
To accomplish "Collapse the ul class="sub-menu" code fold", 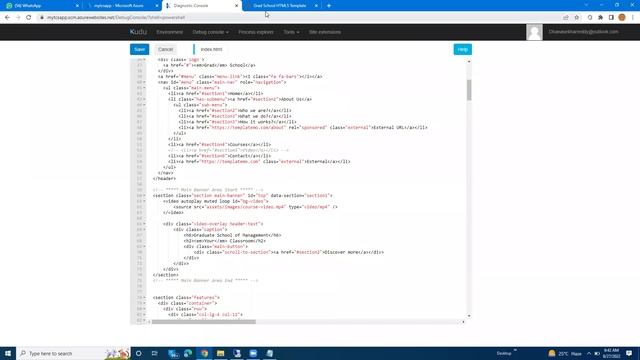I will [144, 105].
